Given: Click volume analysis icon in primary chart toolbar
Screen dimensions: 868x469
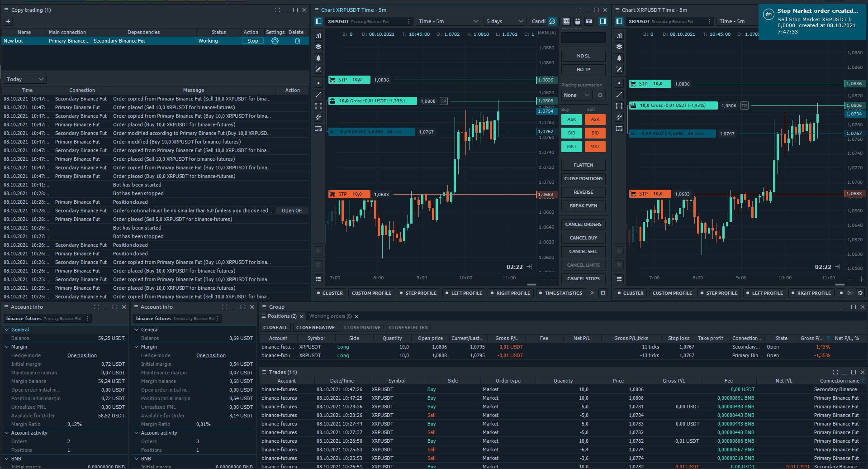Looking at the screenshot, I should pyautogui.click(x=552, y=21).
